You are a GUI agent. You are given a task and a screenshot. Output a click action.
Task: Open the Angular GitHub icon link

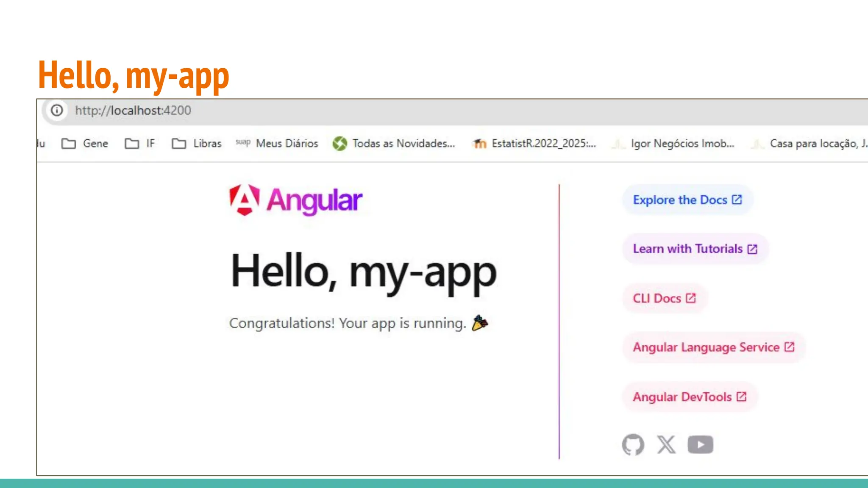click(633, 445)
